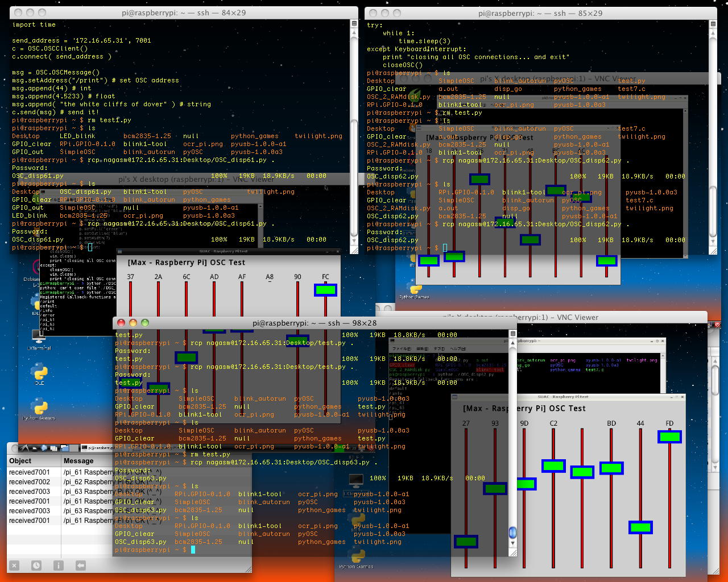Image resolution: width=728 pixels, height=582 pixels.
Task: Click the Message column header
Action: pos(78,461)
